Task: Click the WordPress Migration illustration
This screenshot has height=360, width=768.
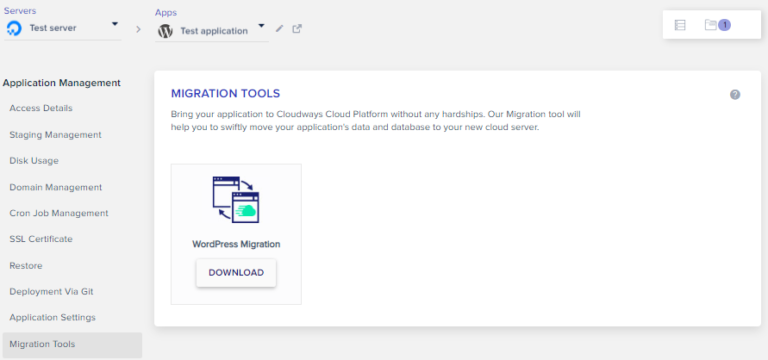Action: [x=236, y=199]
